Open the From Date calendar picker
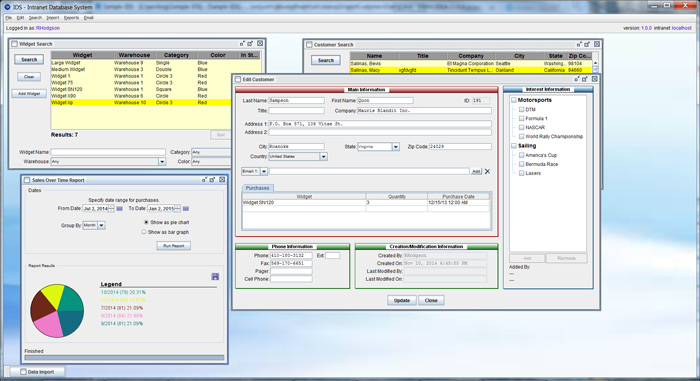 pyautogui.click(x=120, y=209)
